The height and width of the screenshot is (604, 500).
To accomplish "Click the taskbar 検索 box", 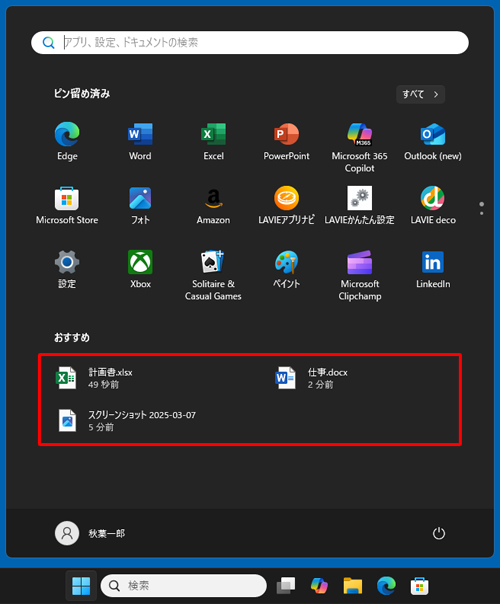I will (x=184, y=586).
